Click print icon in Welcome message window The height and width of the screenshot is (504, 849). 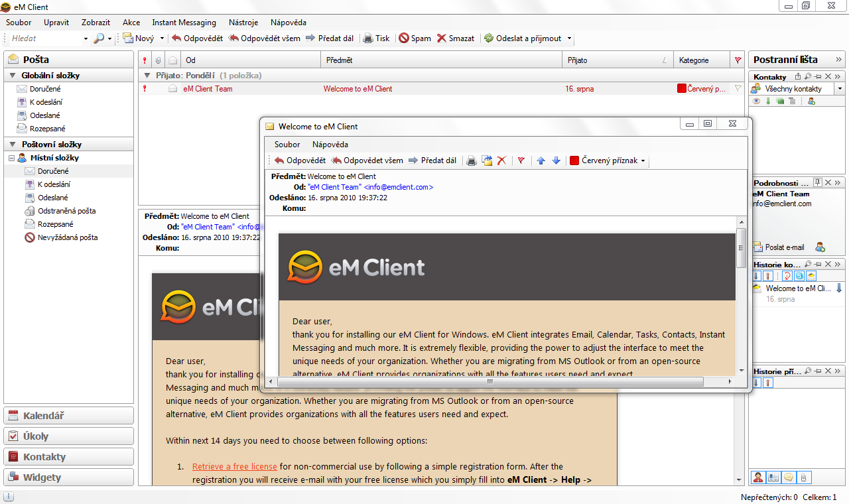tap(471, 160)
